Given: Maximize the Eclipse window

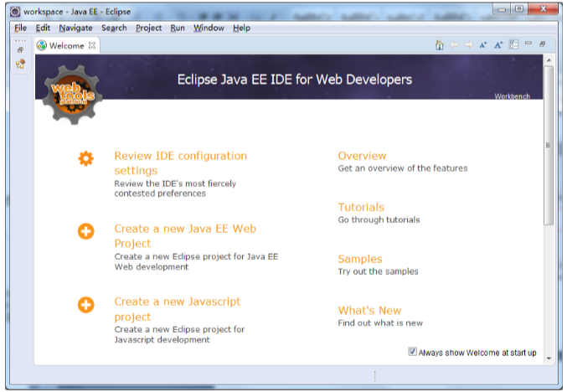Looking at the screenshot, I should [519, 9].
